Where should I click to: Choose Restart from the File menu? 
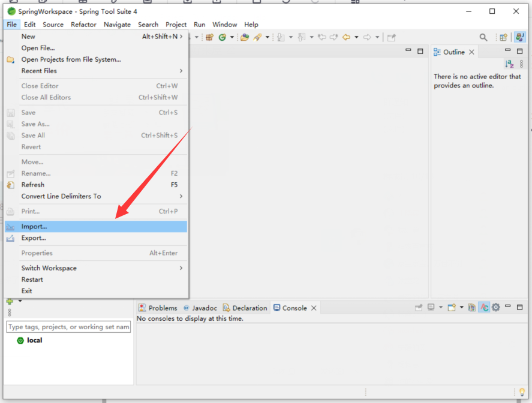click(96, 279)
